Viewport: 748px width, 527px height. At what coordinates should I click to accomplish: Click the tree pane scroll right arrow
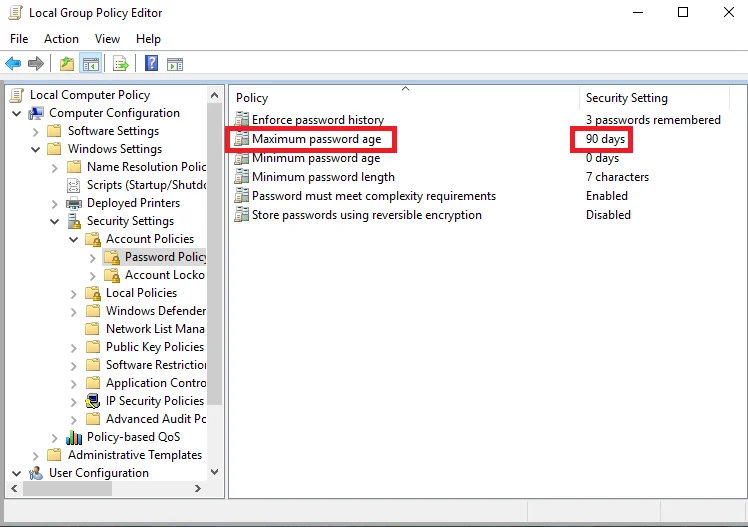tap(197, 488)
